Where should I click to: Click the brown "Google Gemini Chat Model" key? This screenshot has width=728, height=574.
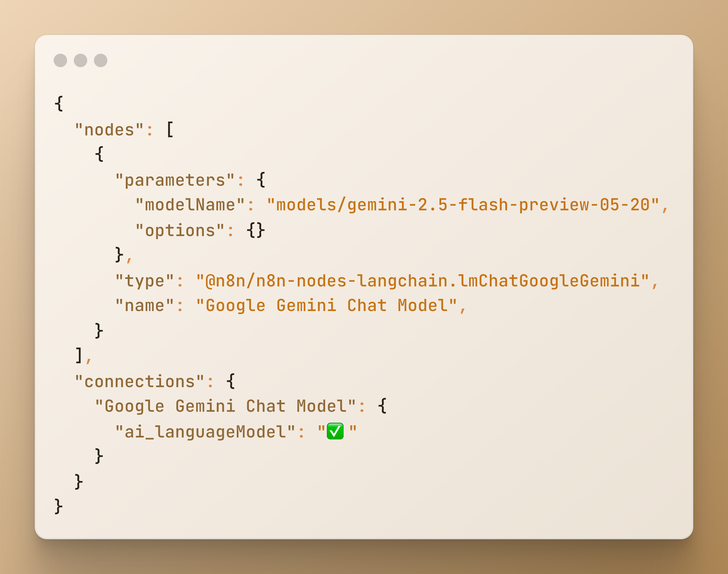coord(225,406)
